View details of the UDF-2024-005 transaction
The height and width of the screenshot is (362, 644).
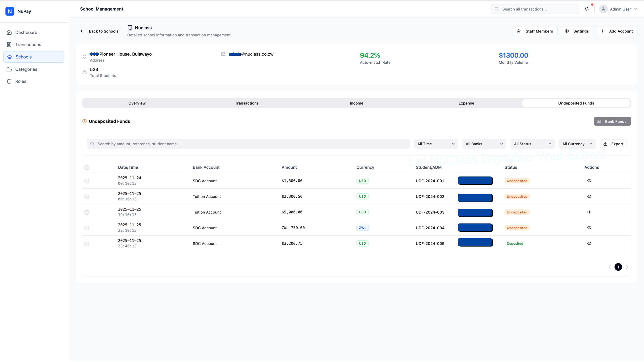[589, 243]
